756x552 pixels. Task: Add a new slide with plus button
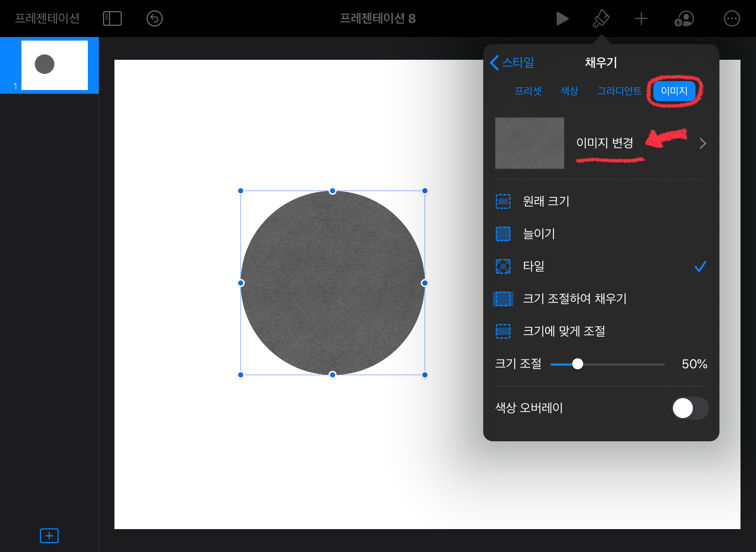[49, 535]
